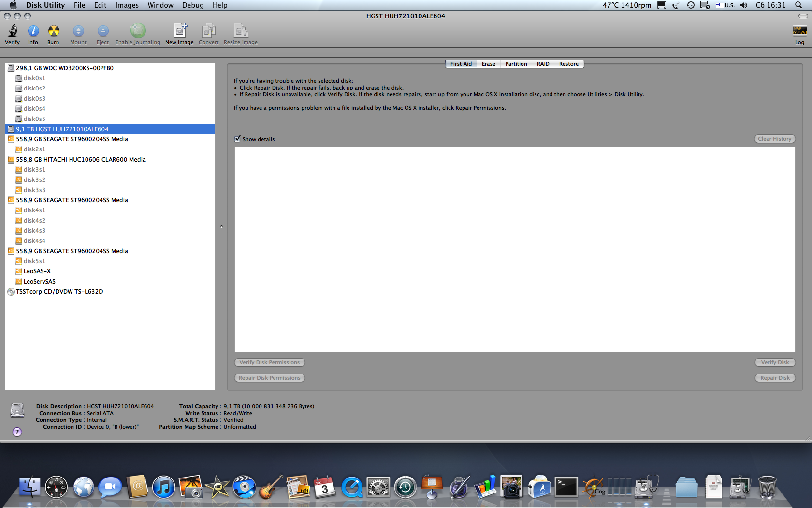Open the File menu
Viewport: 812px width, 508px height.
79,5
